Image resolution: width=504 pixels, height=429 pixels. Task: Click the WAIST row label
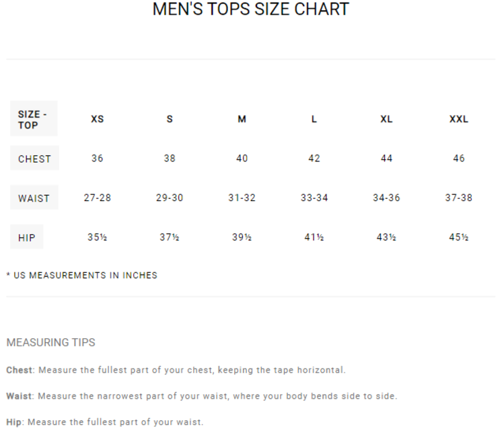[x=34, y=198]
